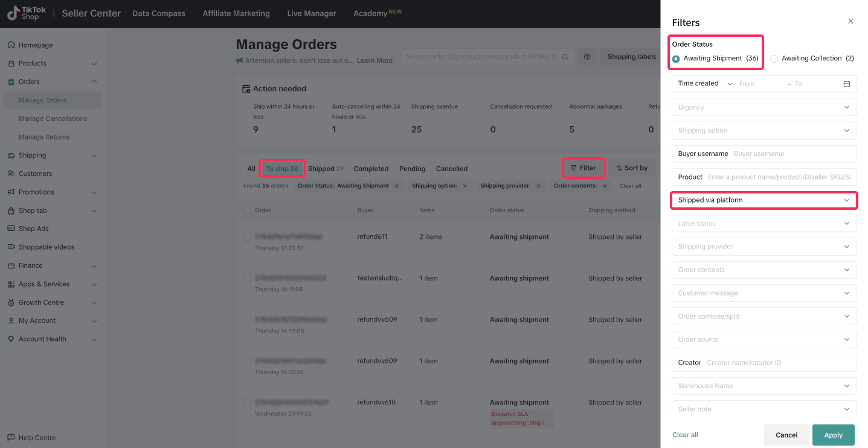Close the Filters panel with X icon

pos(850,21)
